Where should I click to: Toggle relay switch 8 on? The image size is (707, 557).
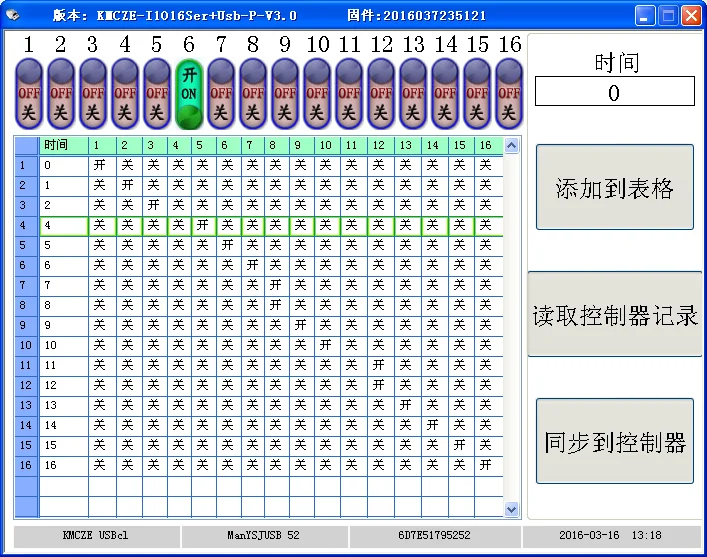[253, 94]
